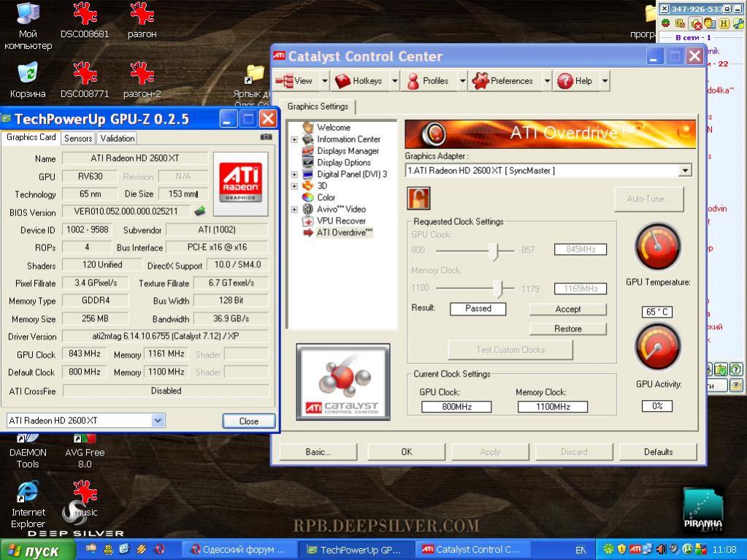Toggle the messenger sound mute icon
The width and height of the screenshot is (747, 560).
coord(695,23)
